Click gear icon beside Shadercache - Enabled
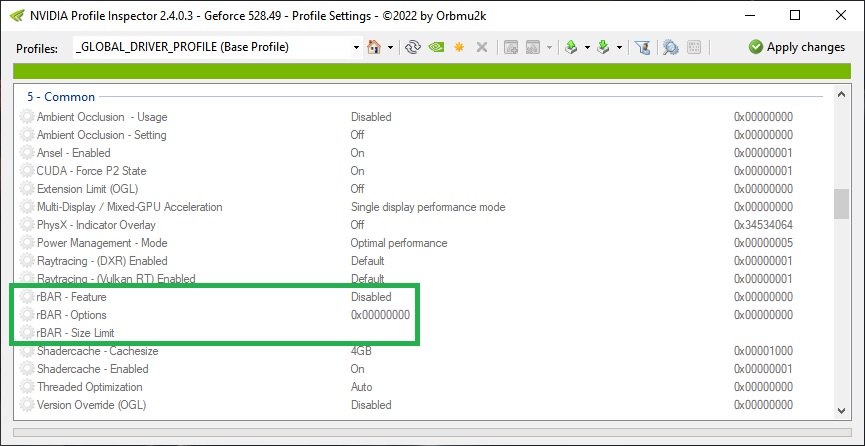 (26, 369)
